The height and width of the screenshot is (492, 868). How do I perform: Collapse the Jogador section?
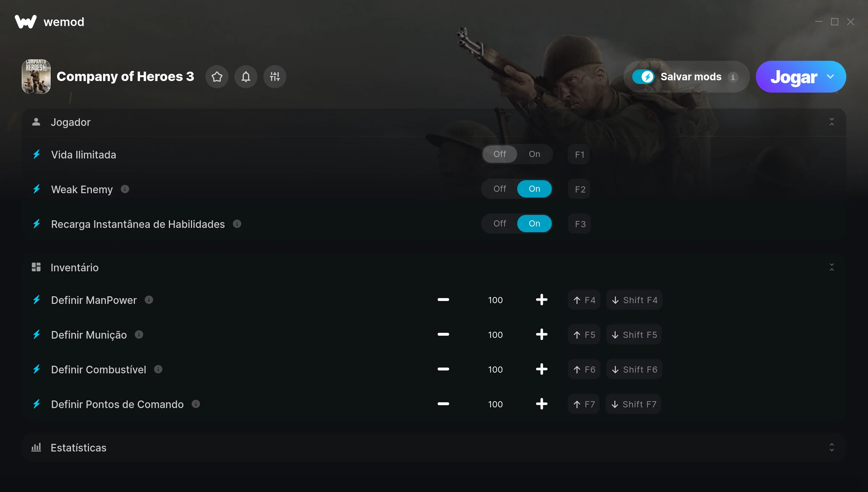pyautogui.click(x=832, y=122)
